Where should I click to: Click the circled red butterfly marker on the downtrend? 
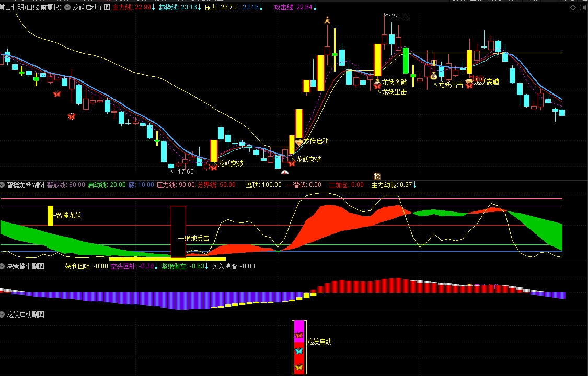71,116
